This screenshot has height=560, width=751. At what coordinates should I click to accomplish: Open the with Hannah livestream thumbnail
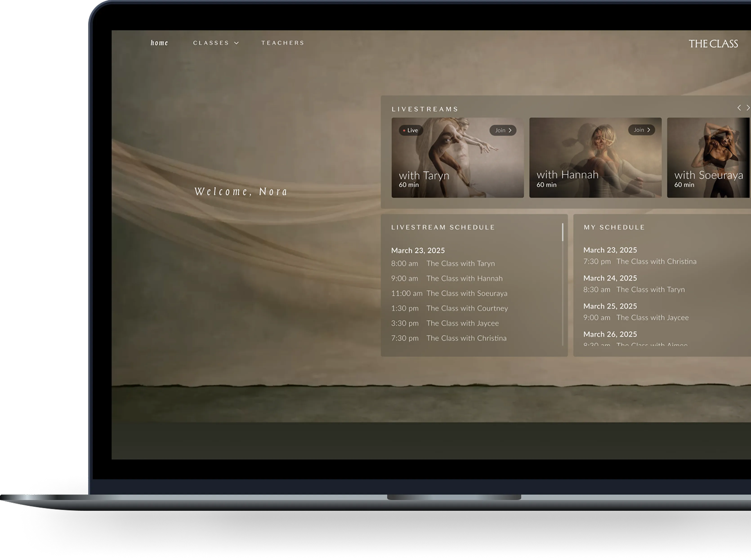pyautogui.click(x=595, y=158)
